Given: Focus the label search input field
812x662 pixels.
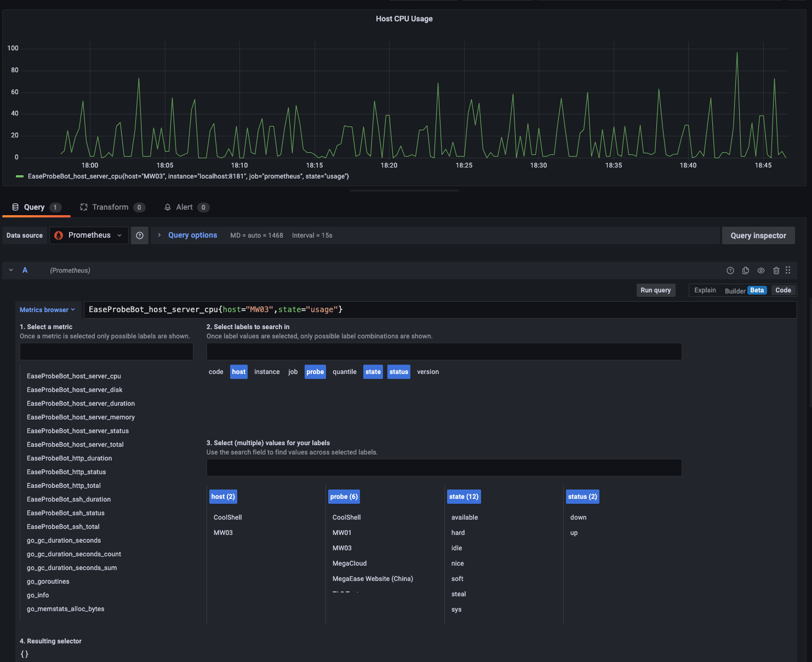Looking at the screenshot, I should (x=444, y=352).
